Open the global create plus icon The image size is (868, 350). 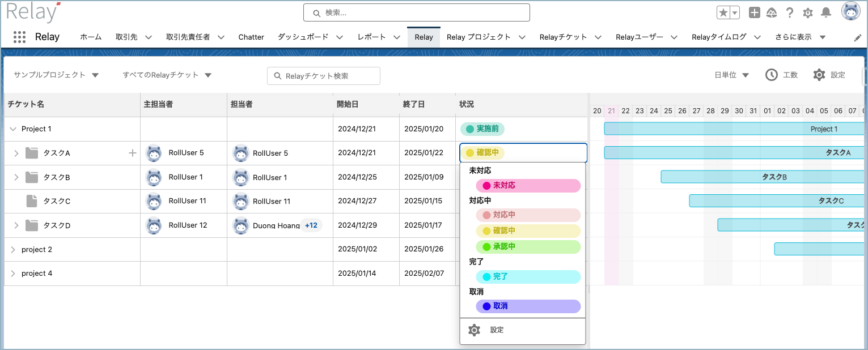[x=755, y=12]
